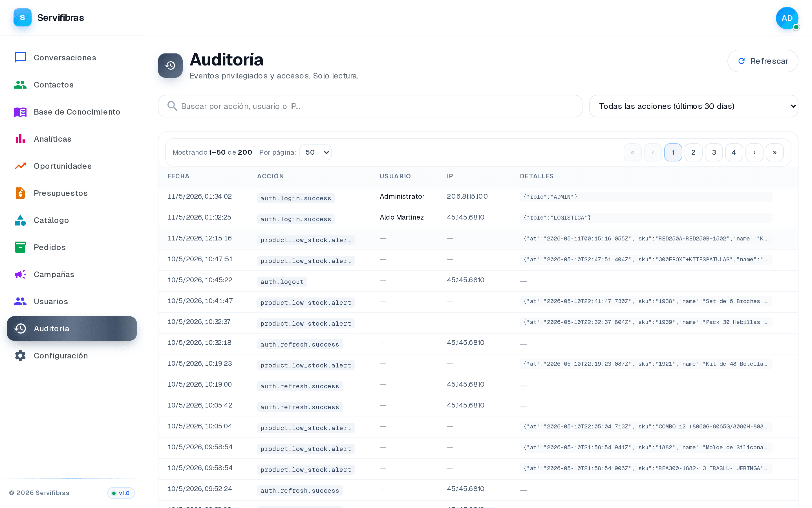This screenshot has height=508, width=812.
Task: Focus the Buscar por acción search field
Action: [x=370, y=106]
